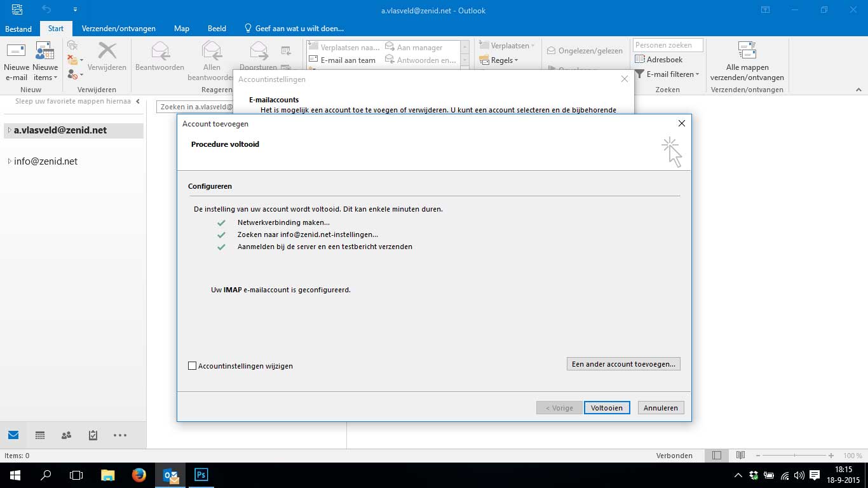Click Alle mappen verzenden/ontvangen icon
This screenshot has height=488, width=868.
coord(747,50)
